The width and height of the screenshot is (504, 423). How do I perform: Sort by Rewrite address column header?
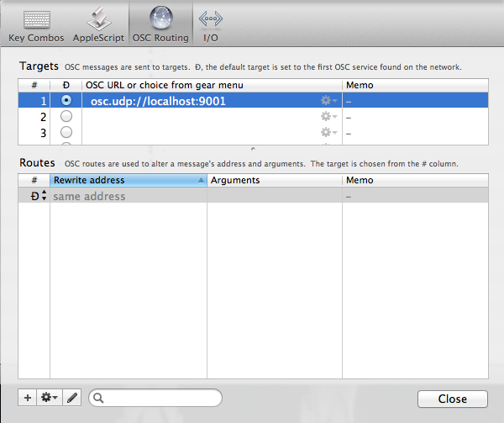point(128,180)
